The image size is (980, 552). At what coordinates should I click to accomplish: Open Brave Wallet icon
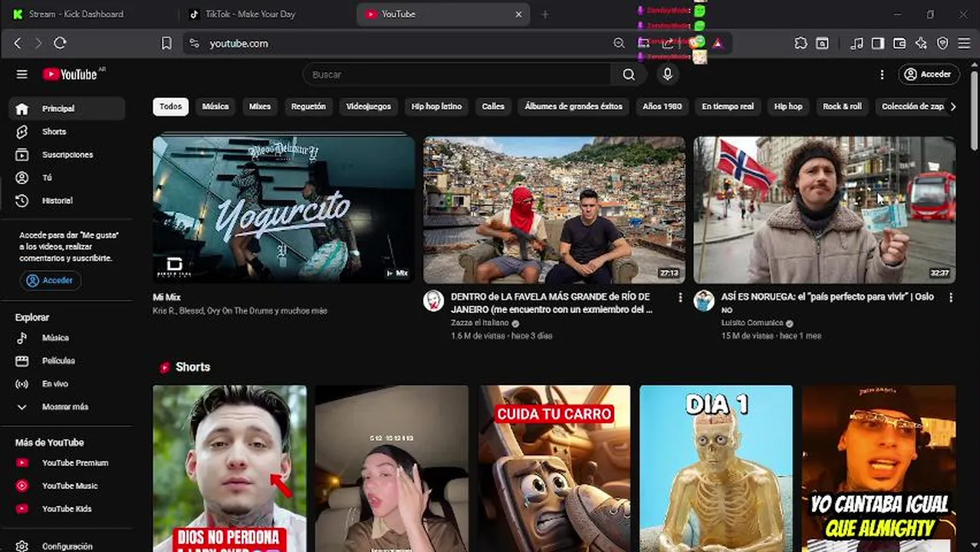point(899,44)
